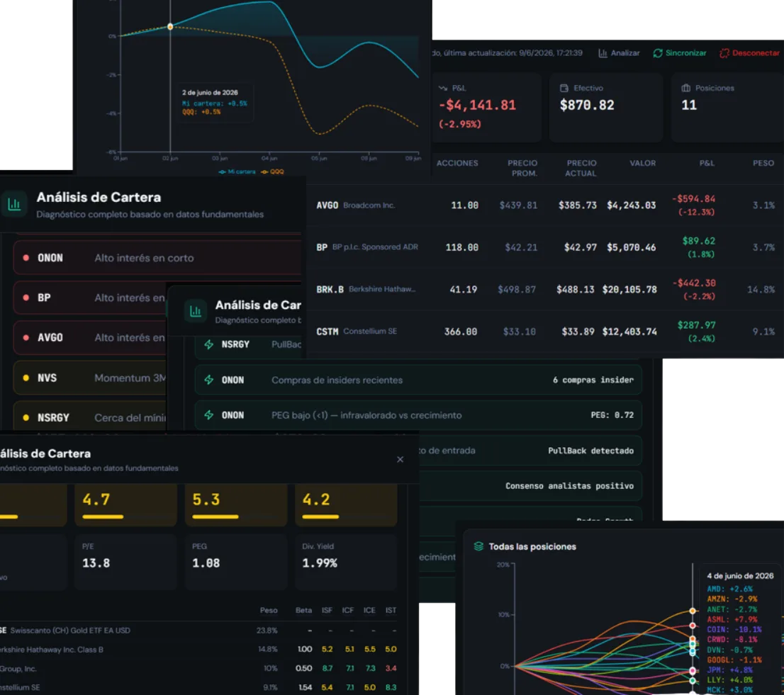The width and height of the screenshot is (784, 695).
Task: Click the $287.97 P&L cell of CSTM
Action: pyautogui.click(x=696, y=332)
